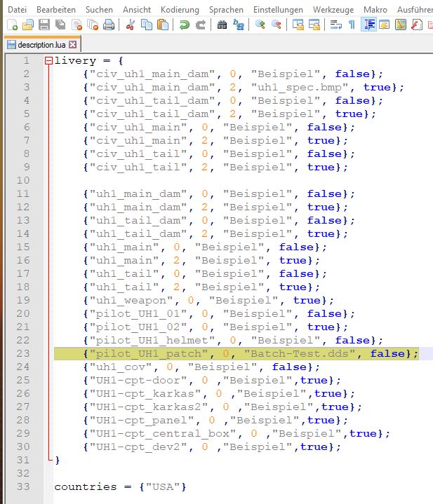Open user defined language dialog icon
The width and height of the screenshot is (433, 504).
point(384,25)
